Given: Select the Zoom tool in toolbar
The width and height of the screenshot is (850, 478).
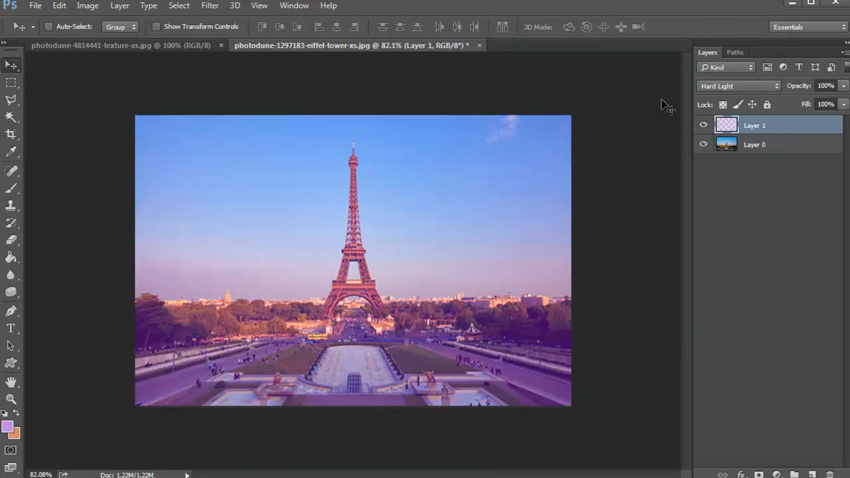Looking at the screenshot, I should tap(11, 399).
